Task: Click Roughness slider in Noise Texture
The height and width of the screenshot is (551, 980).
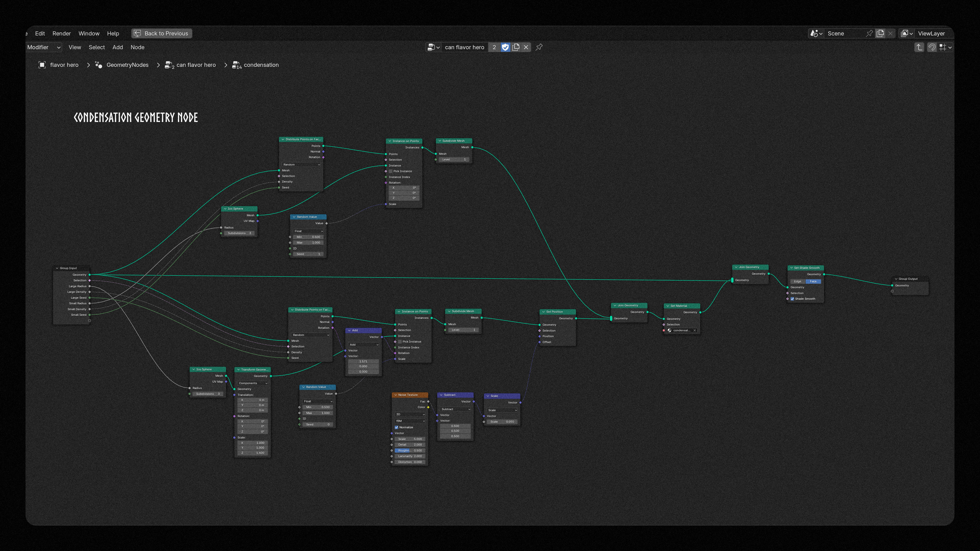Action: (410, 450)
